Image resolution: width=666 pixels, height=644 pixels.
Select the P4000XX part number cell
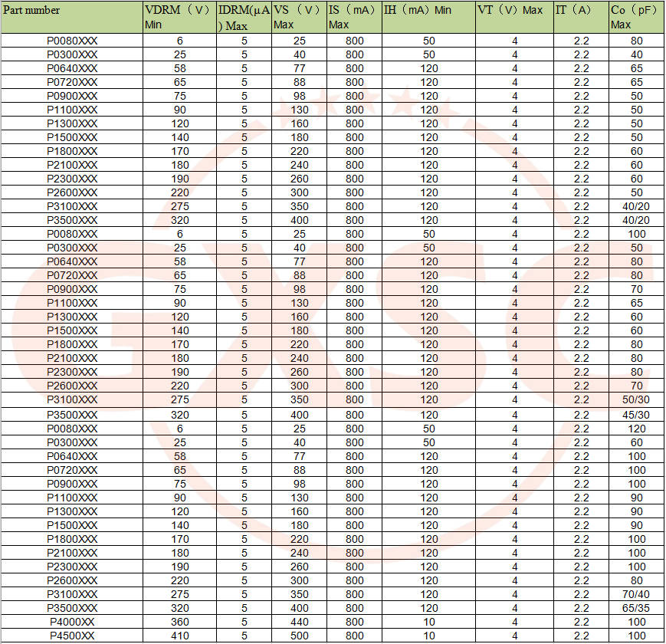[72, 622]
